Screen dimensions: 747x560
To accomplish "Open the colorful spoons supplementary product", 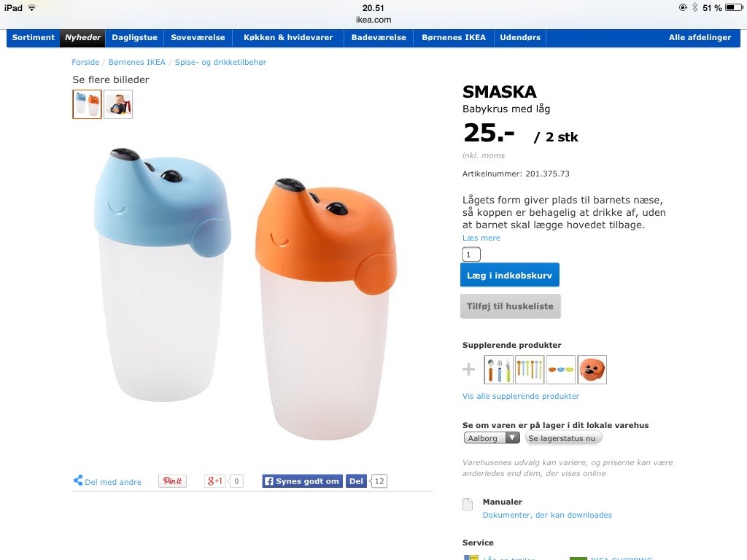I will click(530, 370).
